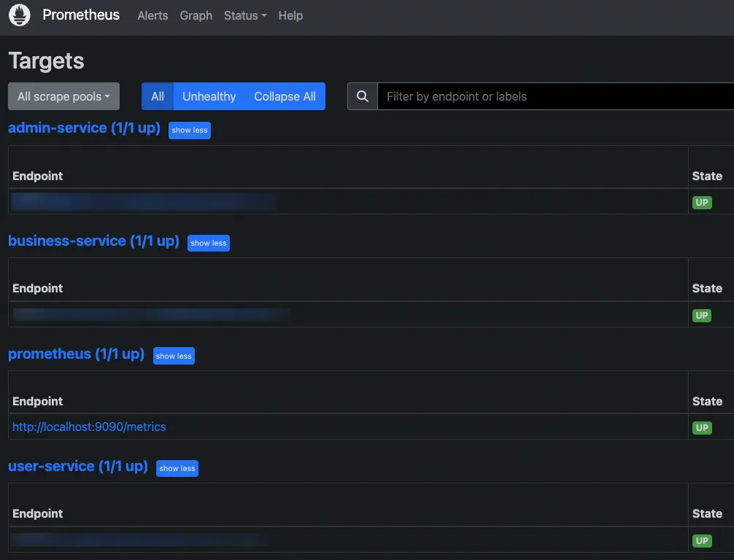Click the Endpoint header in business-service table
The image size is (734, 560).
point(37,288)
